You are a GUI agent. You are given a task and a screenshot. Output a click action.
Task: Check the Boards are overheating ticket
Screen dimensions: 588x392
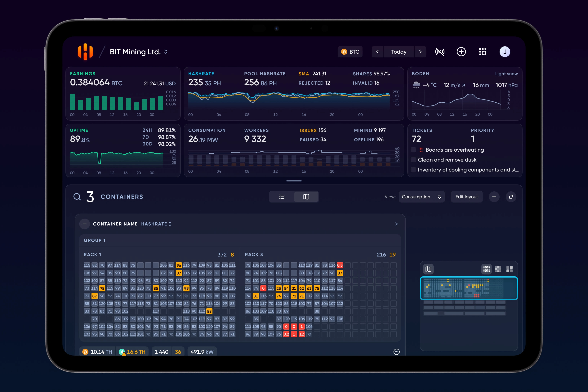click(x=413, y=150)
